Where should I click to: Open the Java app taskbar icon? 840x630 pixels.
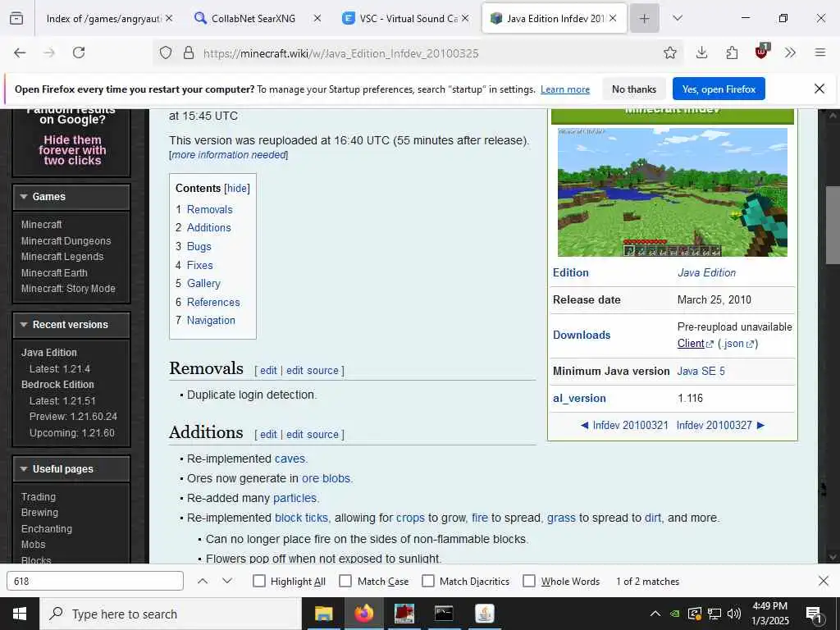coord(485,614)
